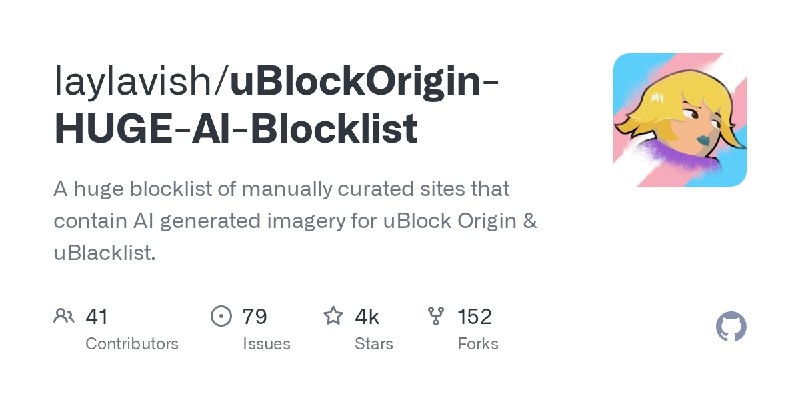
Task: Click the 'laylavish' owner name
Action: (x=136, y=80)
